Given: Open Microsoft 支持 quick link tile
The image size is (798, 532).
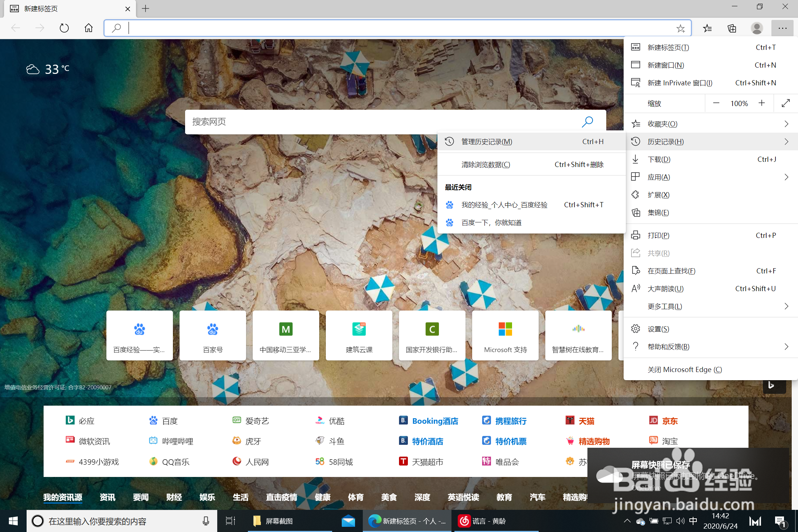Looking at the screenshot, I should [505, 335].
